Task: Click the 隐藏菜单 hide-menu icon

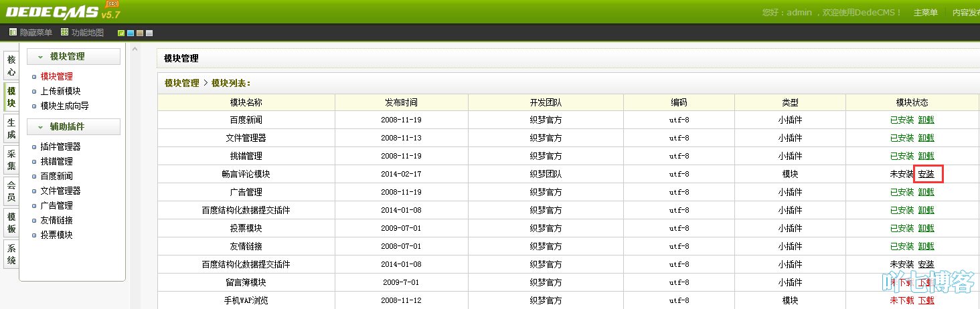Action: click(x=13, y=32)
